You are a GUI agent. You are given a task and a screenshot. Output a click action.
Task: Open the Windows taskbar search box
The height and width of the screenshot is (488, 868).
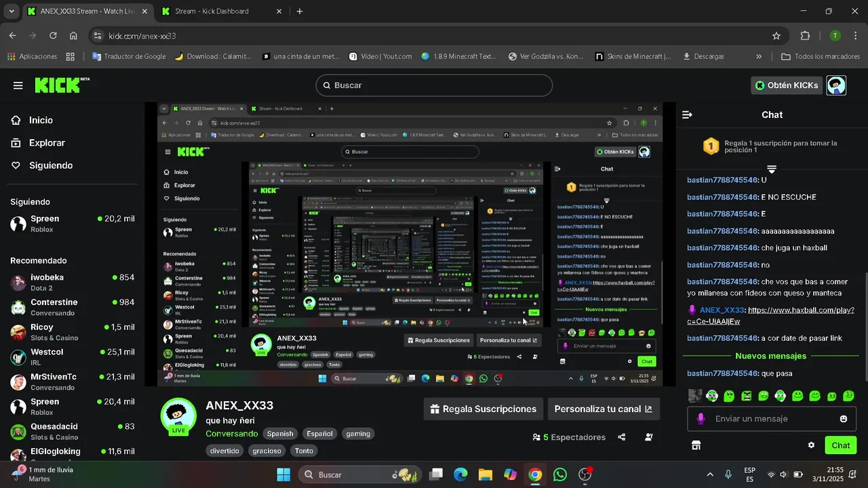361,474
